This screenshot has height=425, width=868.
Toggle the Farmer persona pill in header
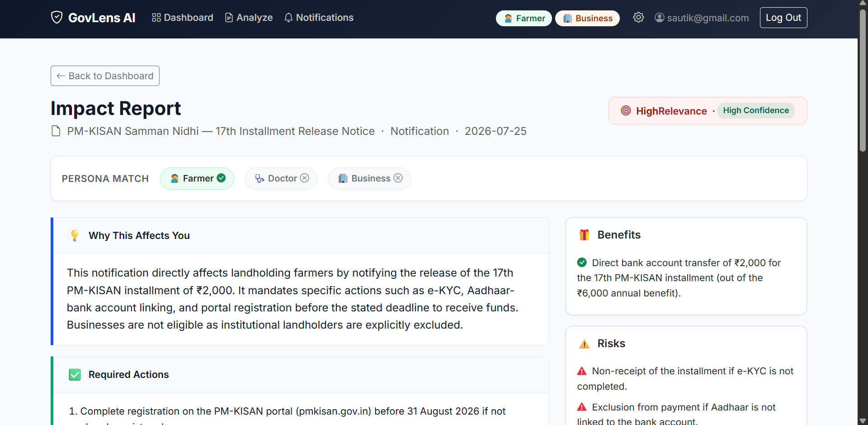point(524,18)
